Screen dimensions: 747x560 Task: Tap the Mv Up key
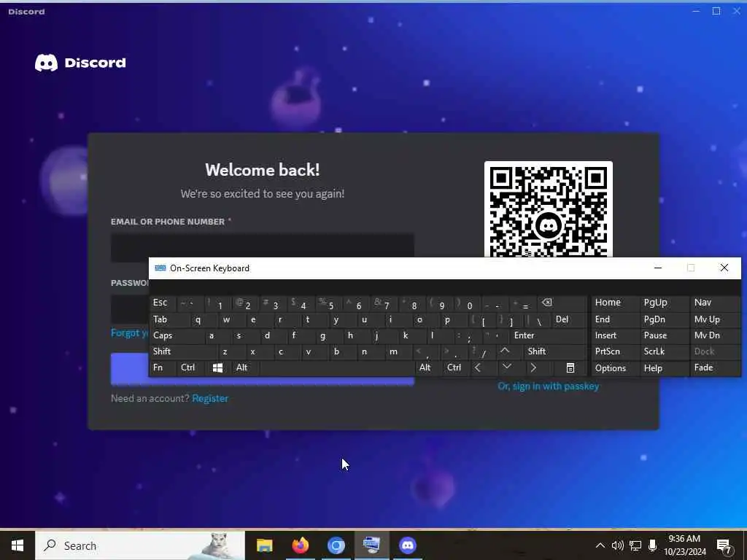pos(715,319)
